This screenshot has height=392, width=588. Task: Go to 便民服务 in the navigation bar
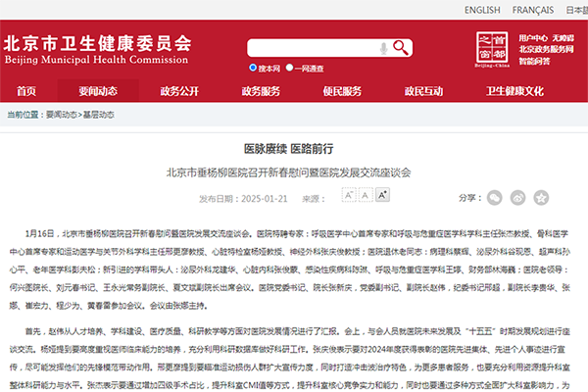[343, 91]
